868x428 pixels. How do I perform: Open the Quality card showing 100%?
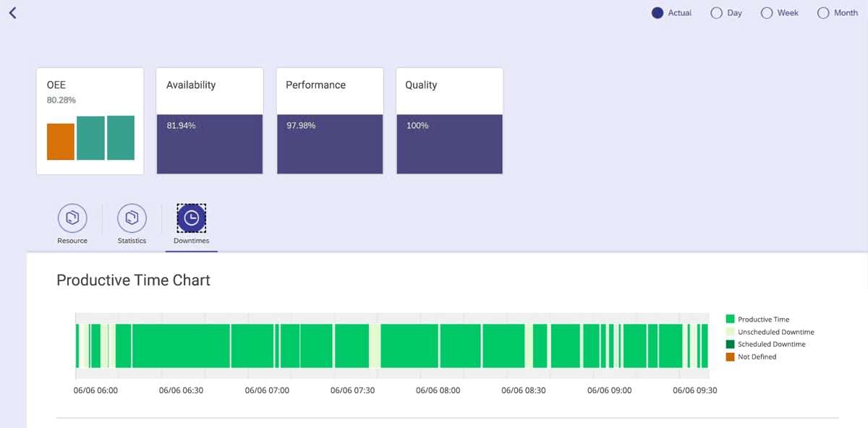[x=449, y=121]
